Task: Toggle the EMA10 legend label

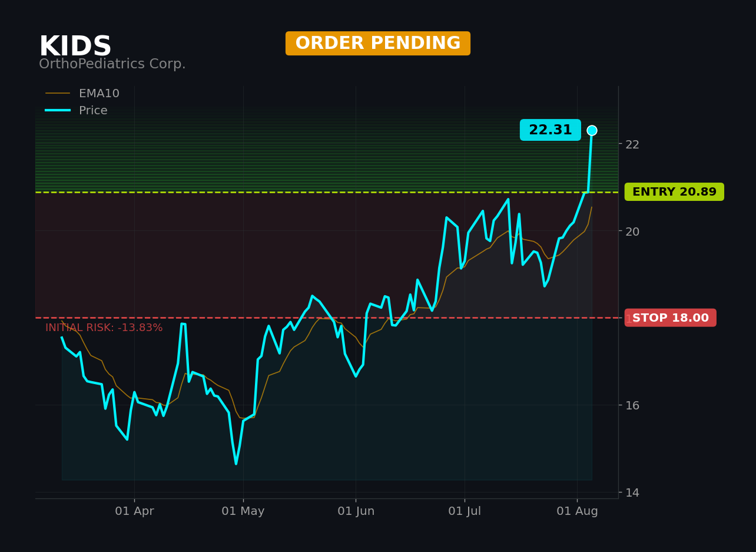Action: tap(99, 94)
